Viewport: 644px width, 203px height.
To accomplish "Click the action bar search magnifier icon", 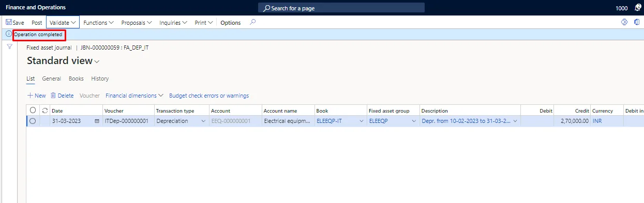I will [x=252, y=22].
